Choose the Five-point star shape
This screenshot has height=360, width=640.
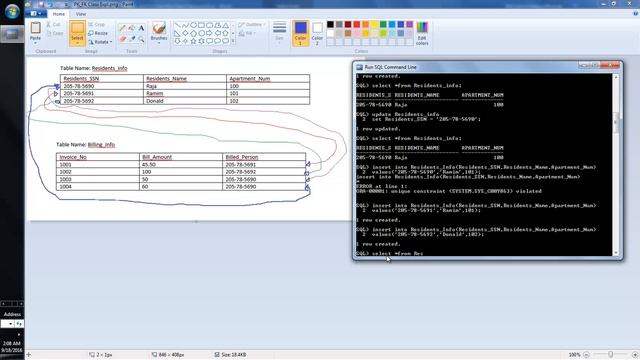193,41
